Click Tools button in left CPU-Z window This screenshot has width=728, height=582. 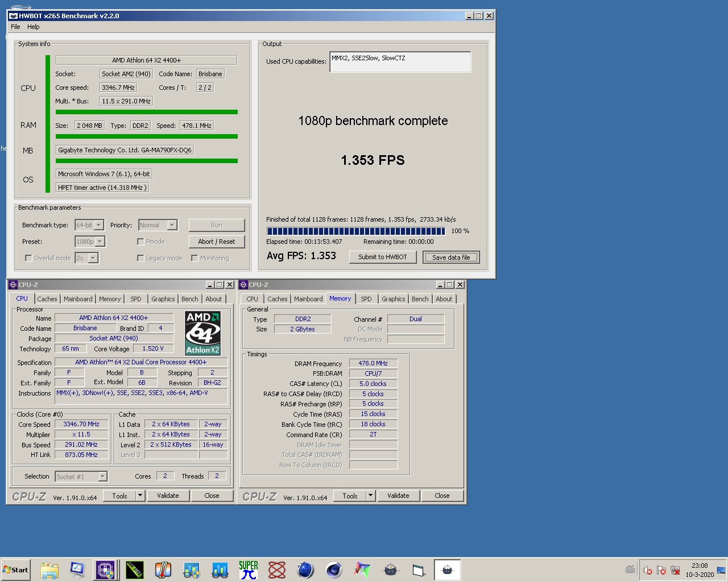coord(120,496)
